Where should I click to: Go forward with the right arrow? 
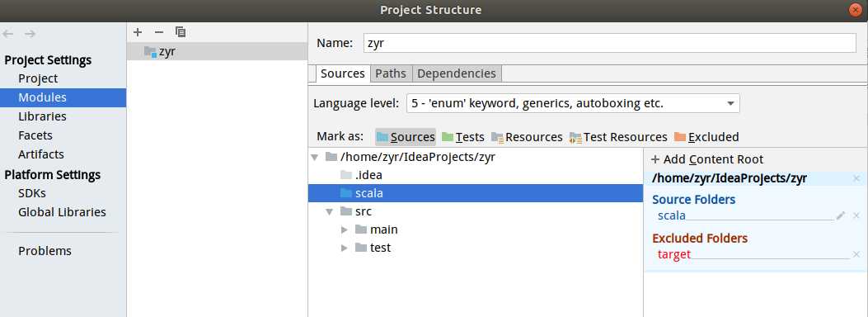coord(30,34)
